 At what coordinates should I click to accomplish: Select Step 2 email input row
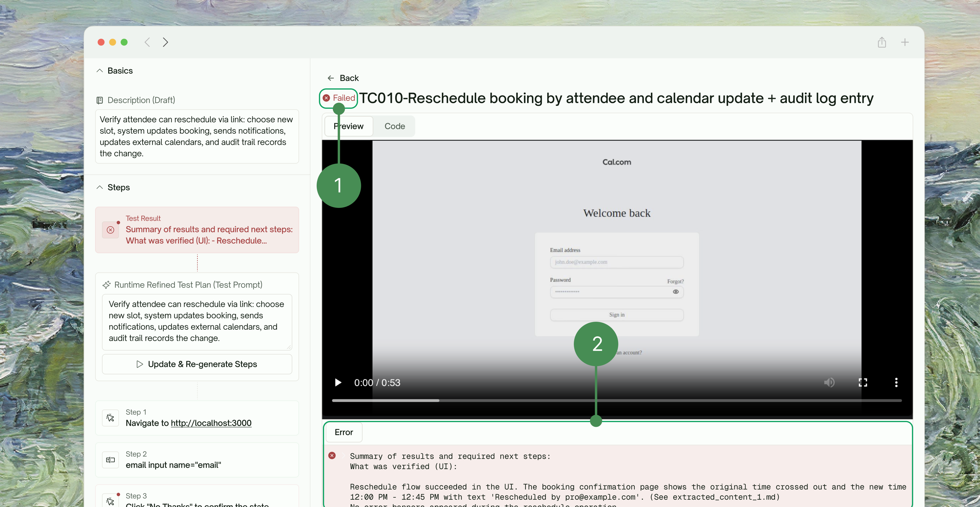(x=197, y=459)
